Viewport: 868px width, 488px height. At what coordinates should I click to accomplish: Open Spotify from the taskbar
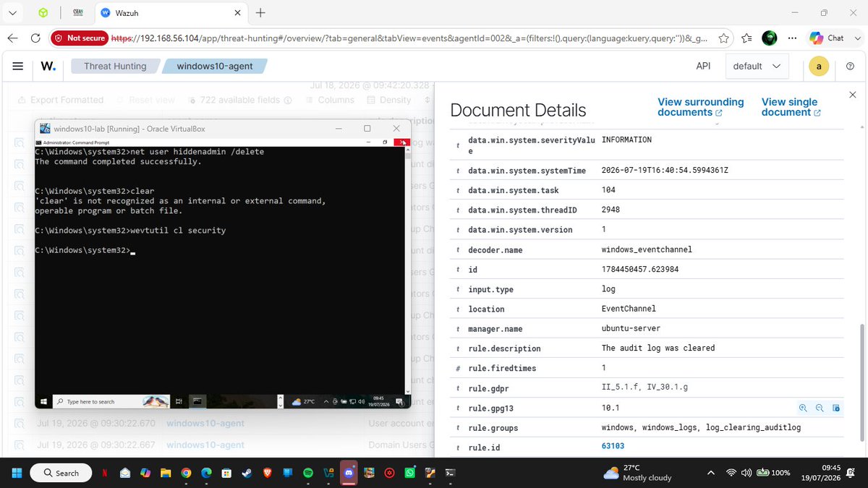[308, 473]
